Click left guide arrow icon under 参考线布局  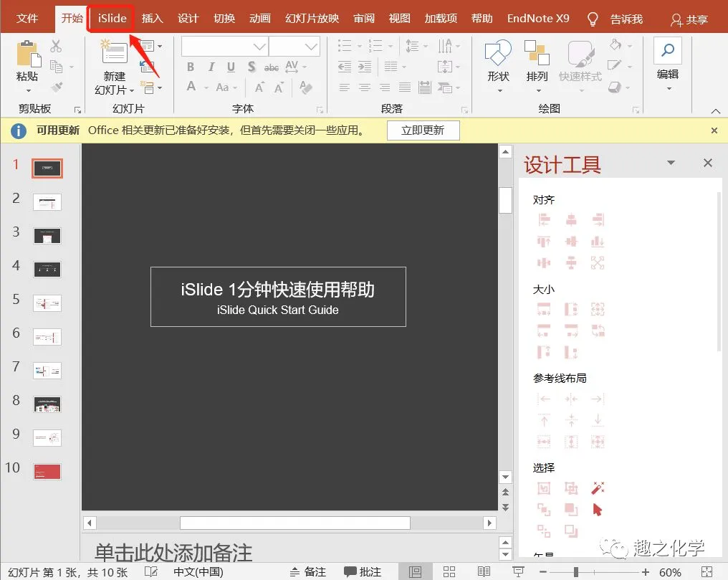click(x=544, y=399)
